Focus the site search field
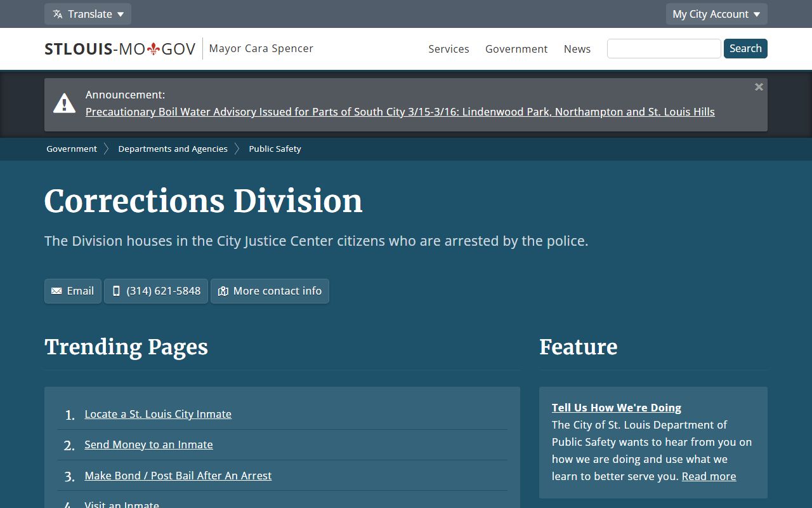Viewport: 812px width, 508px height. pos(664,48)
